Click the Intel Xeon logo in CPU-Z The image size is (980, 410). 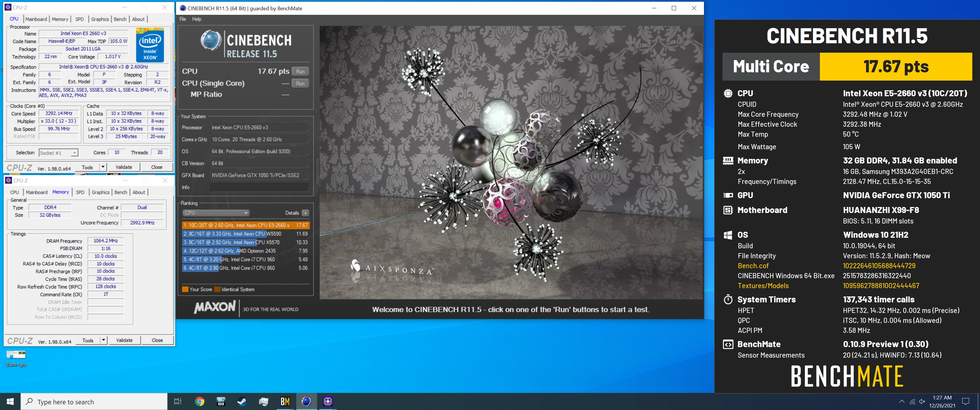(150, 44)
